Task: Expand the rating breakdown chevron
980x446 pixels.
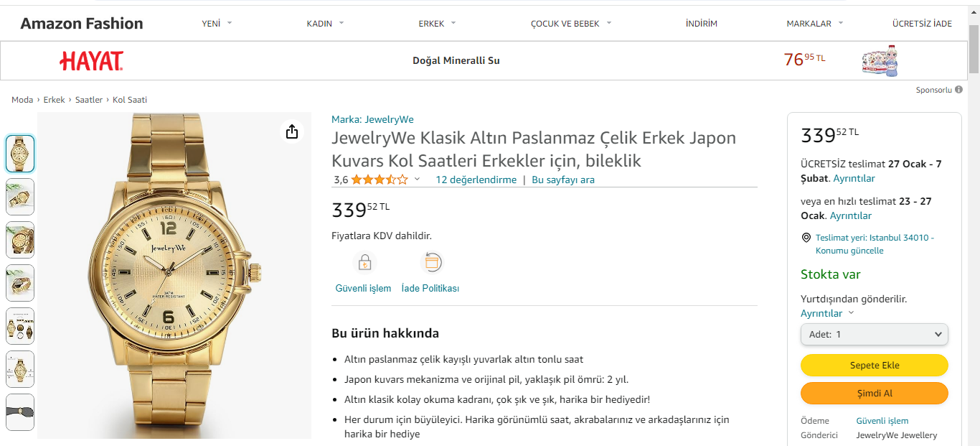Action: coord(417,180)
